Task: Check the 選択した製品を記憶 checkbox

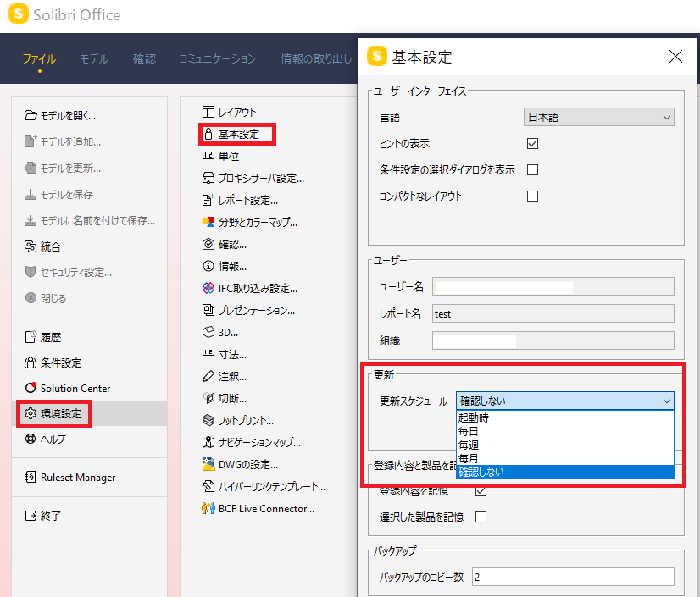Action: (481, 517)
